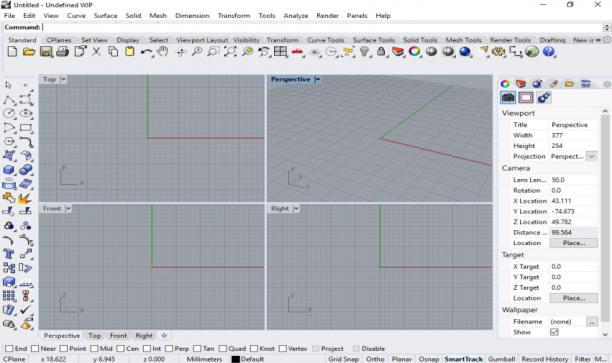
Task: Click the checkmark icon in sidebar
Action: tap(26, 310)
